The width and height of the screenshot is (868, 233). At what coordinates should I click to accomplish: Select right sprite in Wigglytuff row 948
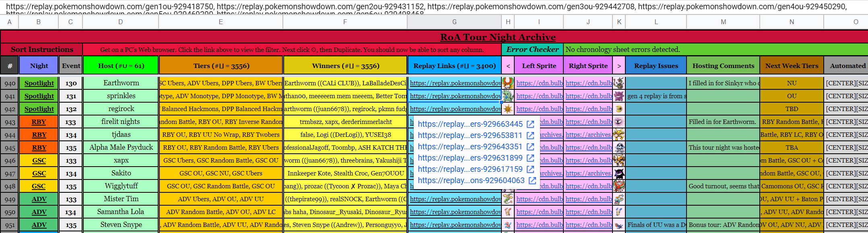pos(619,186)
